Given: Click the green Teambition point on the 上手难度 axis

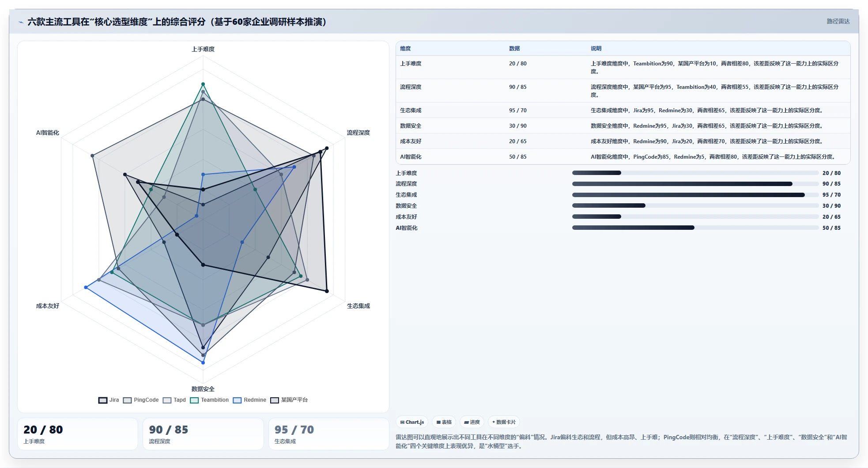Looking at the screenshot, I should [203, 84].
